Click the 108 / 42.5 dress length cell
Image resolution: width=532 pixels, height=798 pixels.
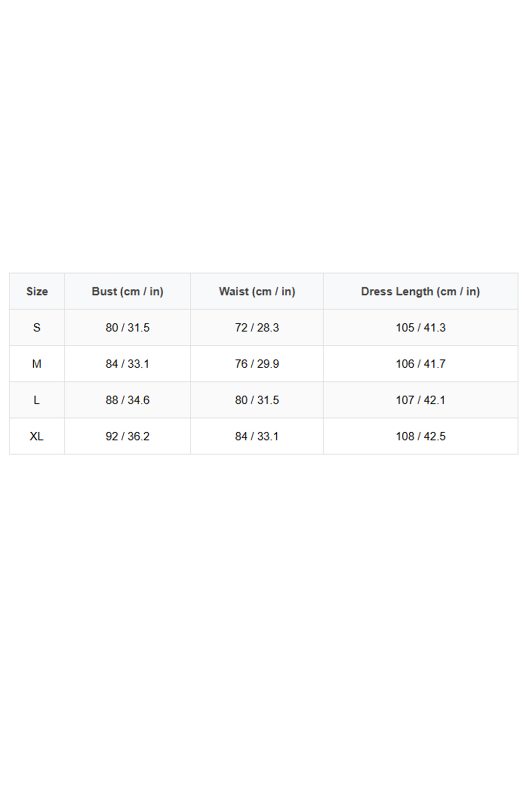[421, 436]
